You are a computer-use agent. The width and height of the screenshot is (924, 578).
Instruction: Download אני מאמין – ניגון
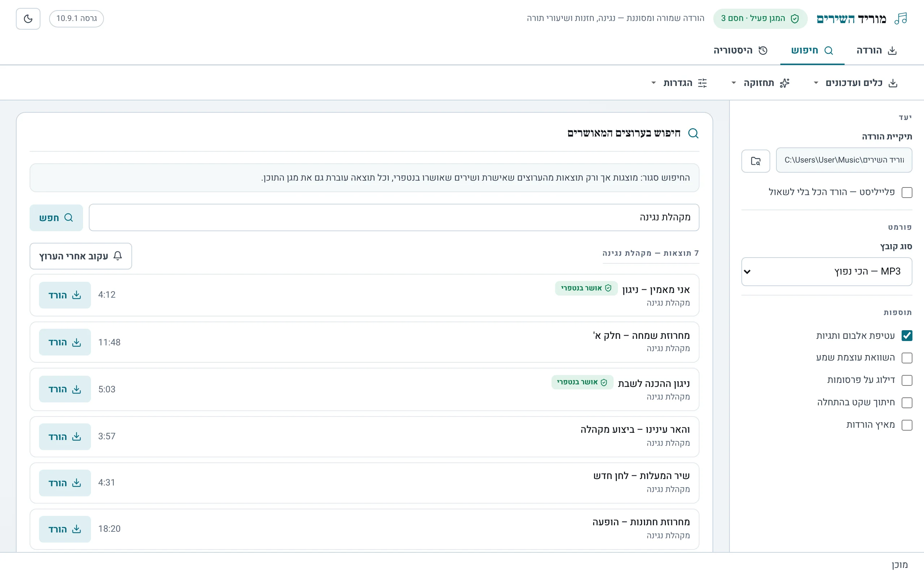pyautogui.click(x=65, y=295)
